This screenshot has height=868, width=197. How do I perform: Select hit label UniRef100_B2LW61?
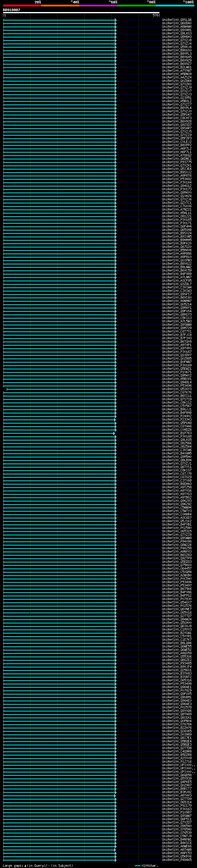(177, 67)
